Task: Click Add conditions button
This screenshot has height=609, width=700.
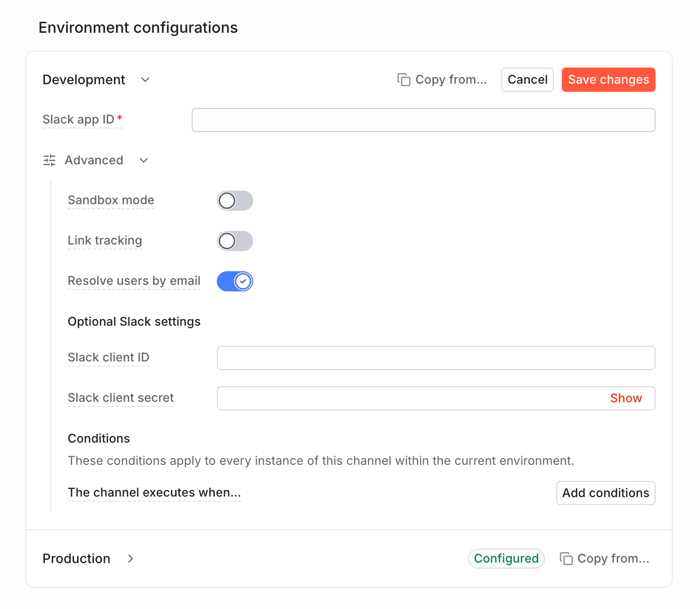Action: point(606,493)
